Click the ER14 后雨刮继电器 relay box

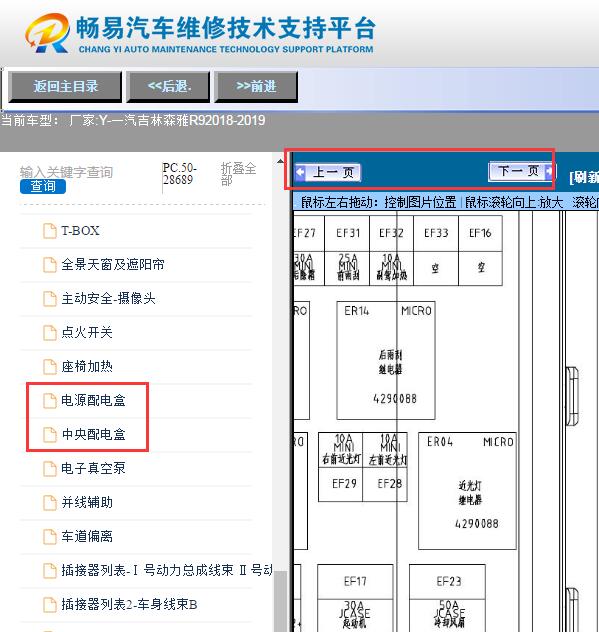click(386, 360)
